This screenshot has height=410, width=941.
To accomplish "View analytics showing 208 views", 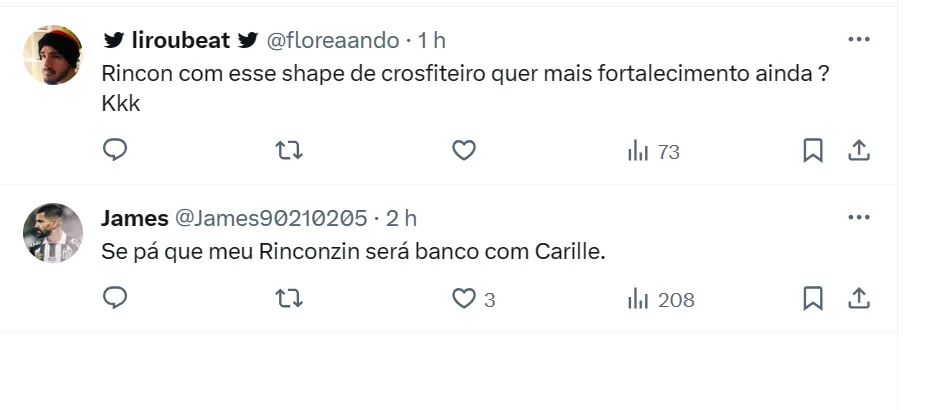I will 660,299.
